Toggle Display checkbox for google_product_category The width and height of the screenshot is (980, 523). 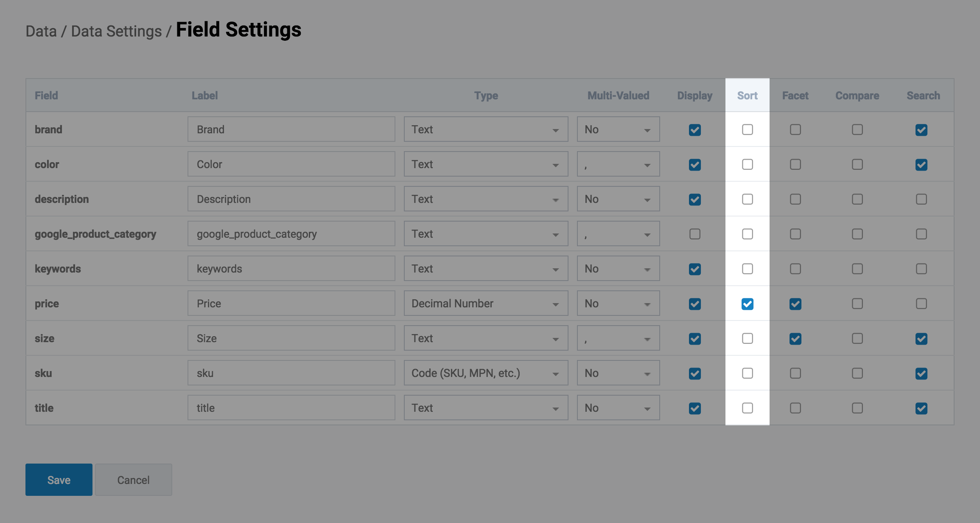click(694, 234)
